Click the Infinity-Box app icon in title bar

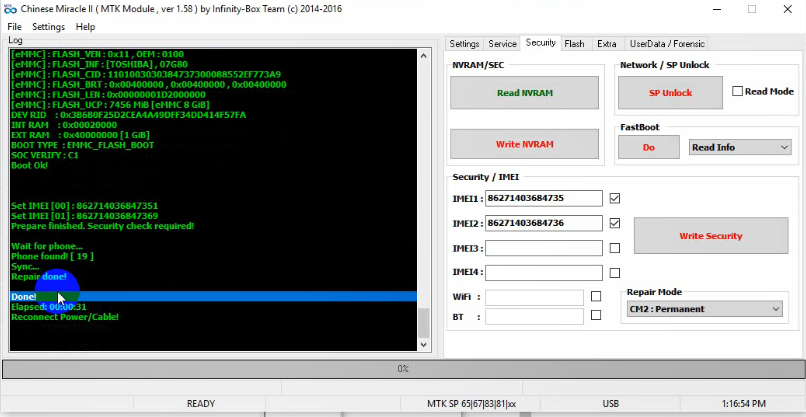click(10, 9)
